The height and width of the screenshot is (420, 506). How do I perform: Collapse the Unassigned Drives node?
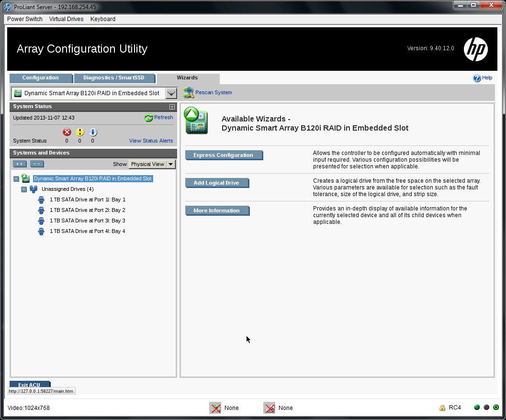tap(24, 189)
